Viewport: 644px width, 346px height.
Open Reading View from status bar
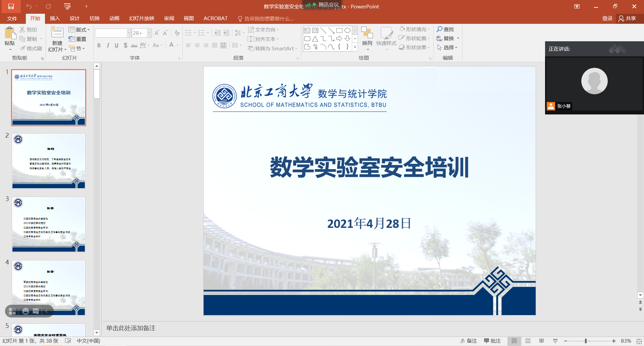[x=541, y=341]
